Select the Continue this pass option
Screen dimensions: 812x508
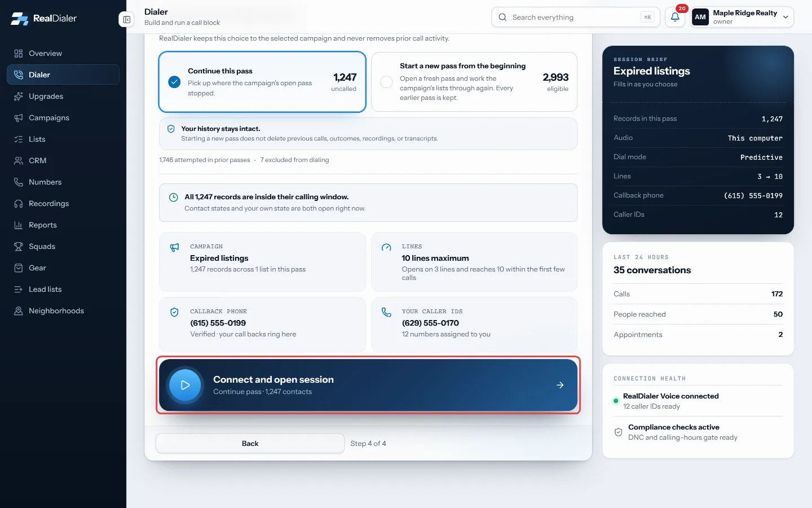(262, 82)
